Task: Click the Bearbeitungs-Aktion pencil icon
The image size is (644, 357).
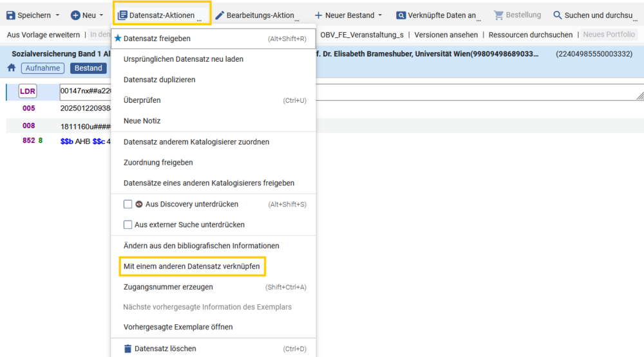Action: coord(220,15)
